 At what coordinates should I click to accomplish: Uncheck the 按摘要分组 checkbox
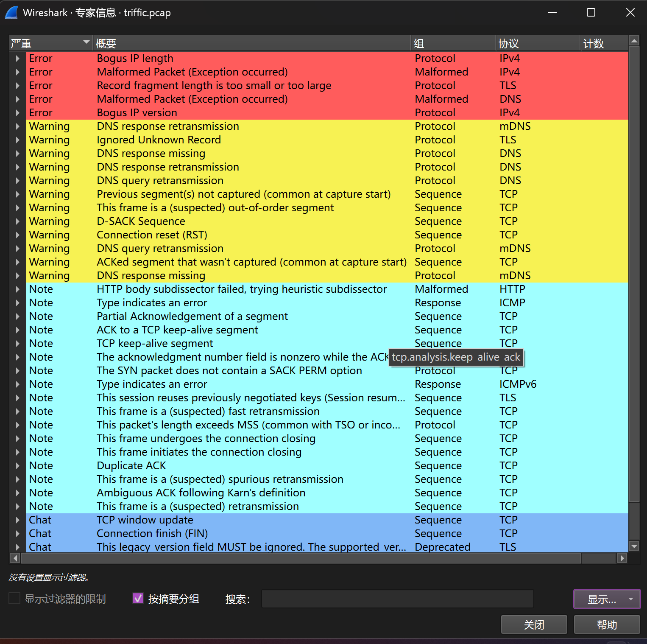tap(138, 599)
